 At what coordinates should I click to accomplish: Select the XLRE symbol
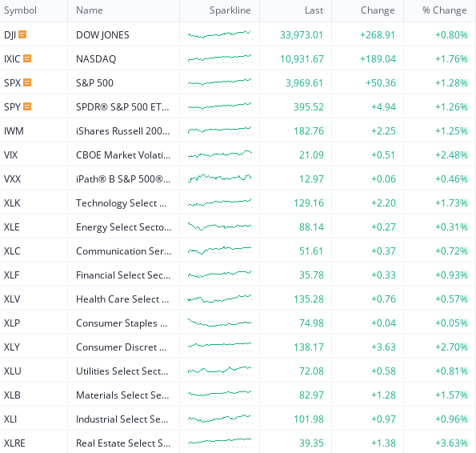click(14, 443)
